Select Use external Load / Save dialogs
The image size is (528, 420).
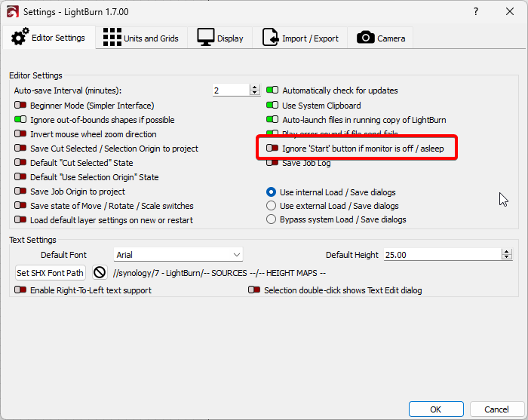tap(271, 206)
